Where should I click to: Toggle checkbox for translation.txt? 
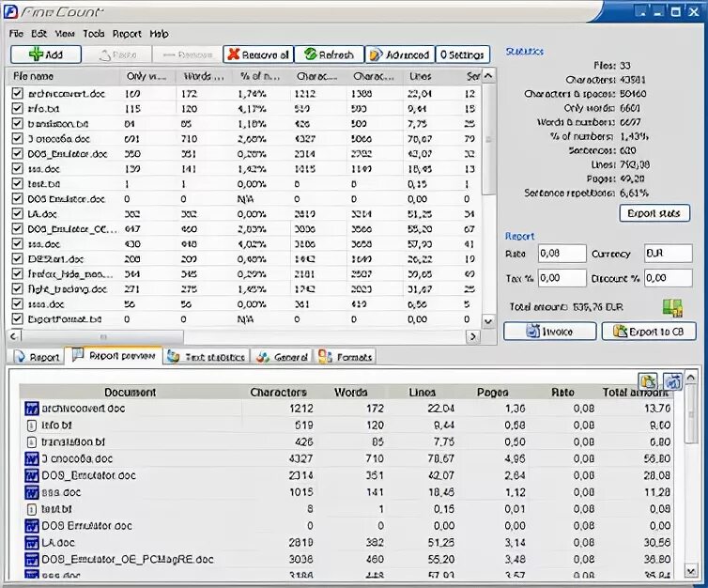pos(17,123)
